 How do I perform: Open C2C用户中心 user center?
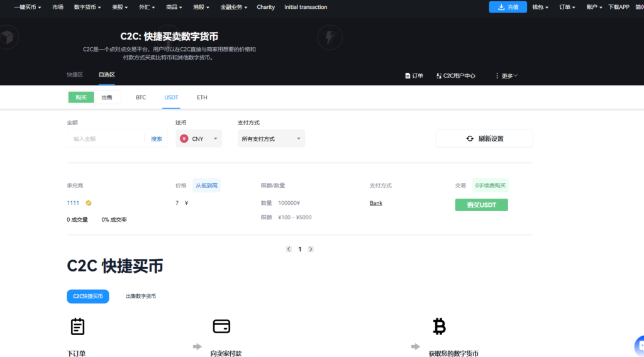pyautogui.click(x=456, y=76)
